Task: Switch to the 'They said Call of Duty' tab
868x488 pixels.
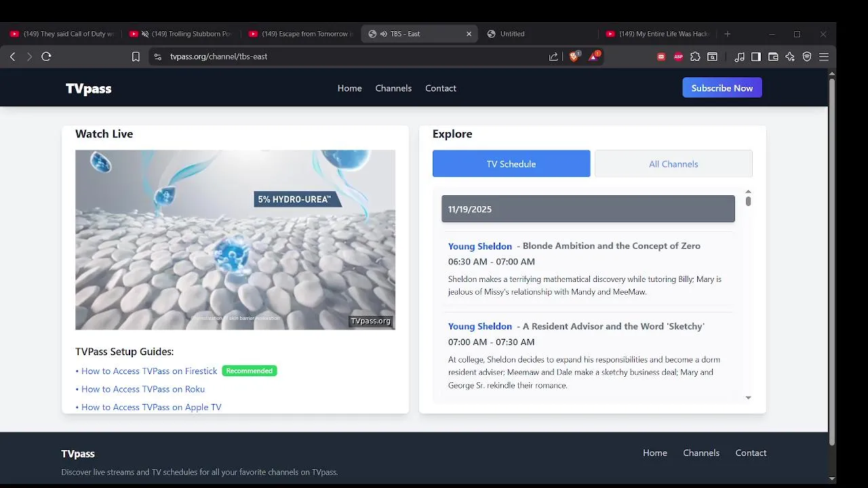Action: tap(62, 34)
